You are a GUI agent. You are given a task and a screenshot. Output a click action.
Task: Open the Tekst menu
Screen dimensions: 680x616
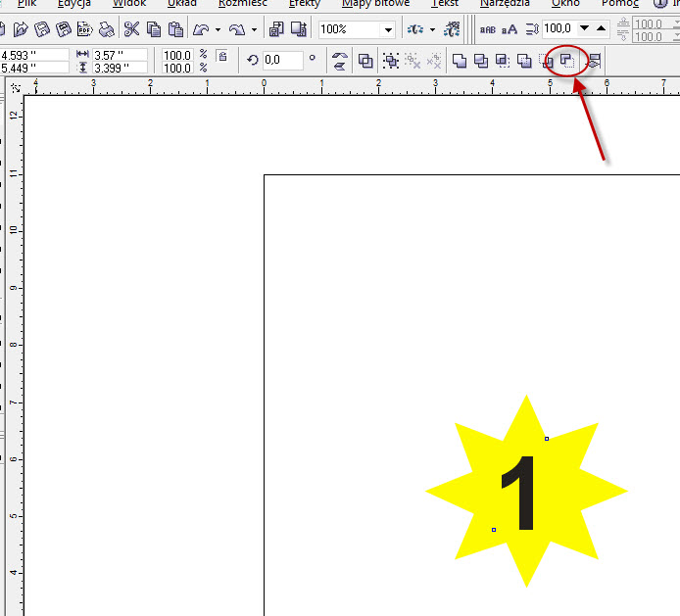(444, 4)
